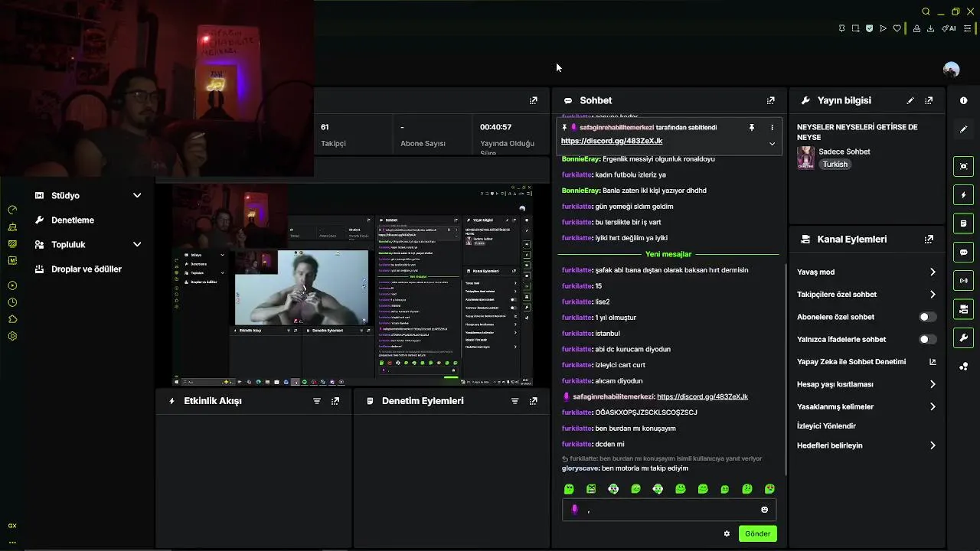This screenshot has height=551, width=980.
Task: Click the Turkish language tag
Action: 835,165
